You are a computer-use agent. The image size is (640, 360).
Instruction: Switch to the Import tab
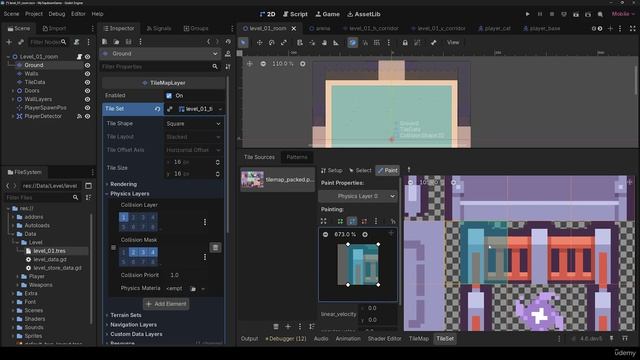54,29
